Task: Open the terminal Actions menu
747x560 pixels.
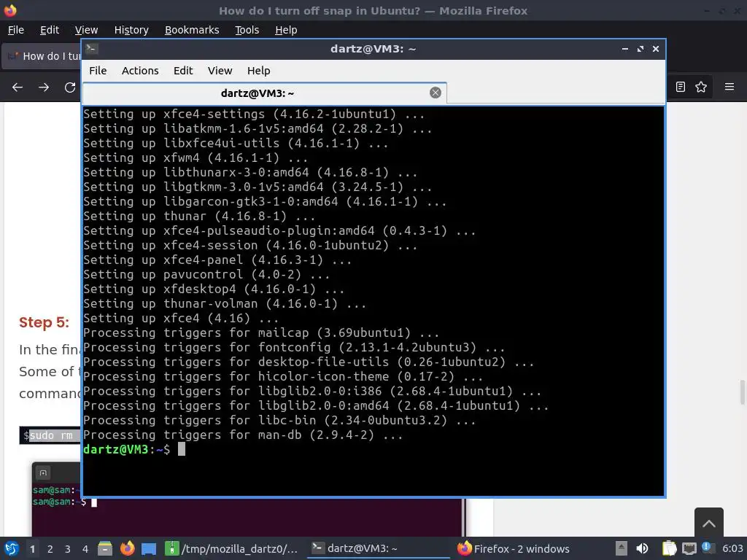Action: pos(140,71)
